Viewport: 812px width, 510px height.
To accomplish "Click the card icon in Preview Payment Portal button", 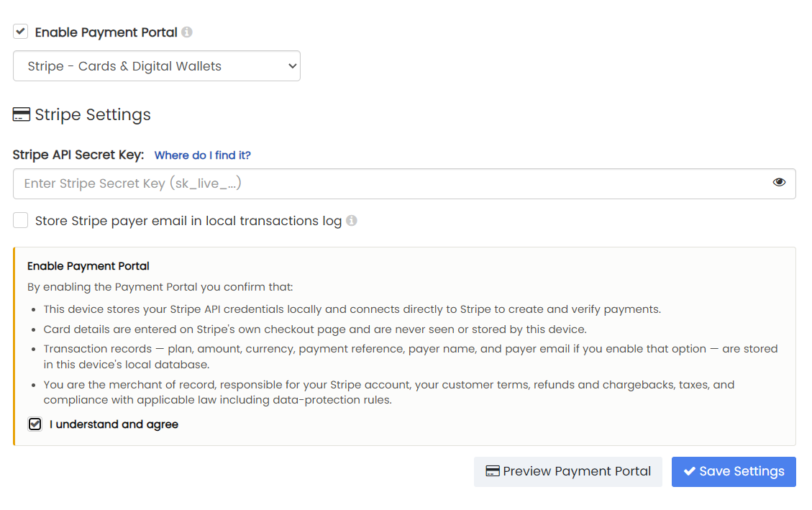I will 493,471.
